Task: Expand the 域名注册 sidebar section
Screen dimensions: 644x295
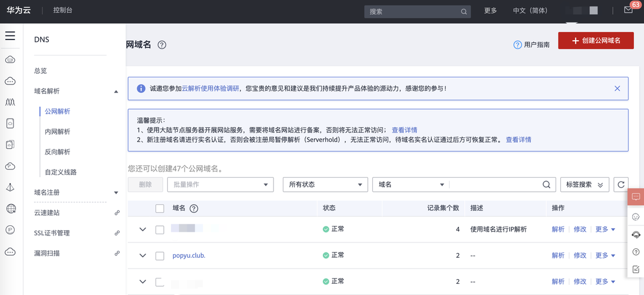Action: [116, 192]
